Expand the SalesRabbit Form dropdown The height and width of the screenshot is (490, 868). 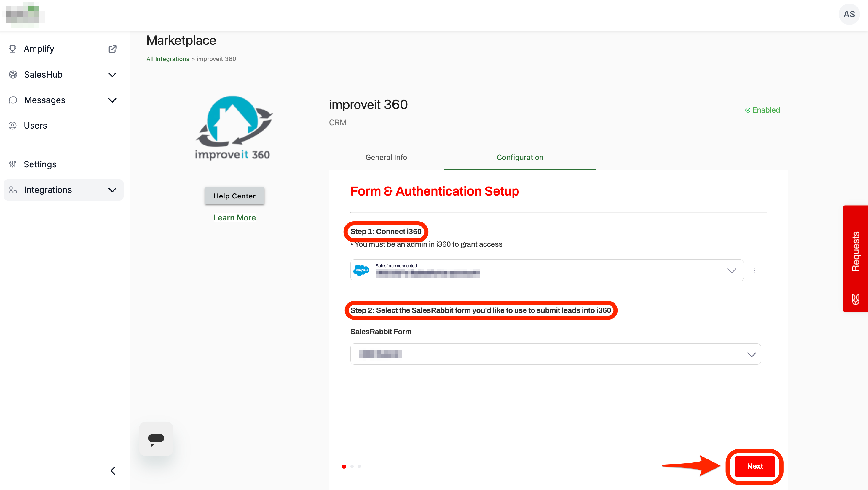point(751,354)
